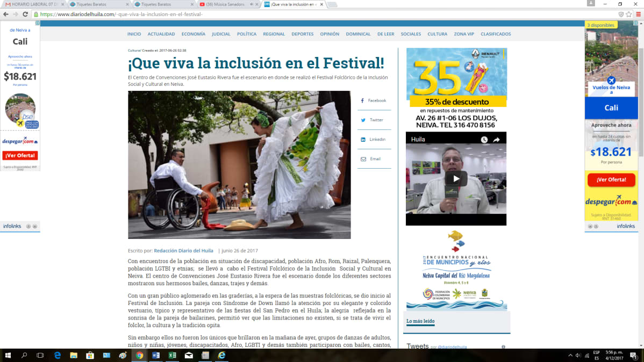Open Windows Start menu
Image resolution: width=644 pixels, height=362 pixels.
point(8,356)
